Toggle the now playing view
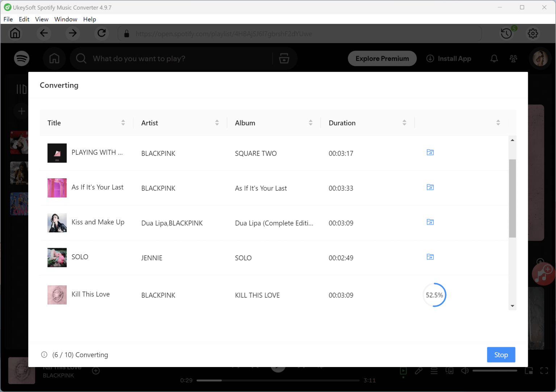Screen dimensions: 556x392 [x=403, y=371]
